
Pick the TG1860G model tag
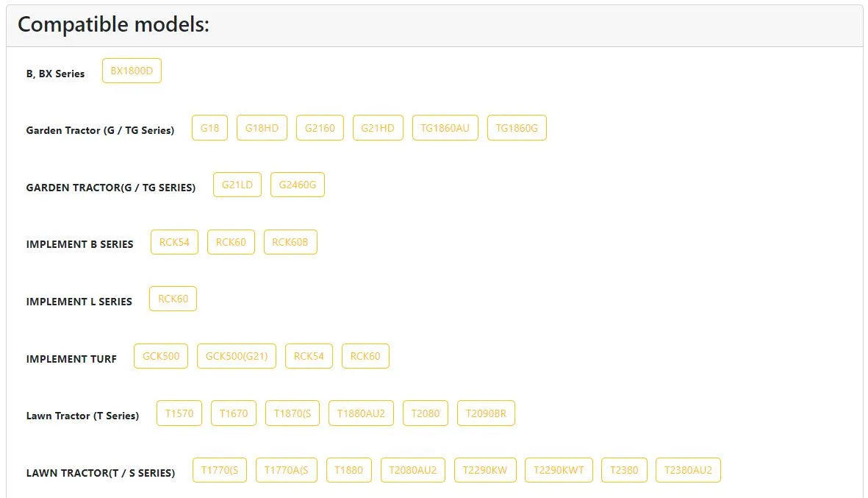tap(517, 128)
